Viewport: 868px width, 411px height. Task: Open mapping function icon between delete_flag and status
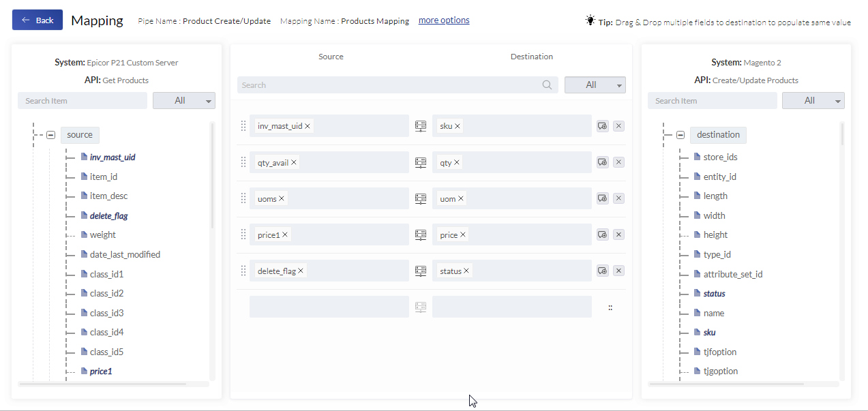[x=421, y=271]
